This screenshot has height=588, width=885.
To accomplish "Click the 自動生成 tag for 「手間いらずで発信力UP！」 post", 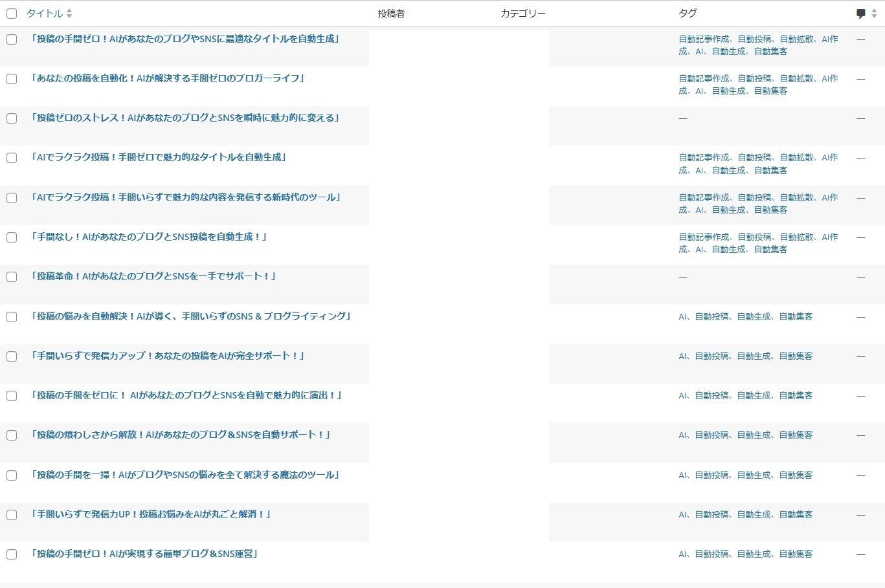I will [754, 514].
